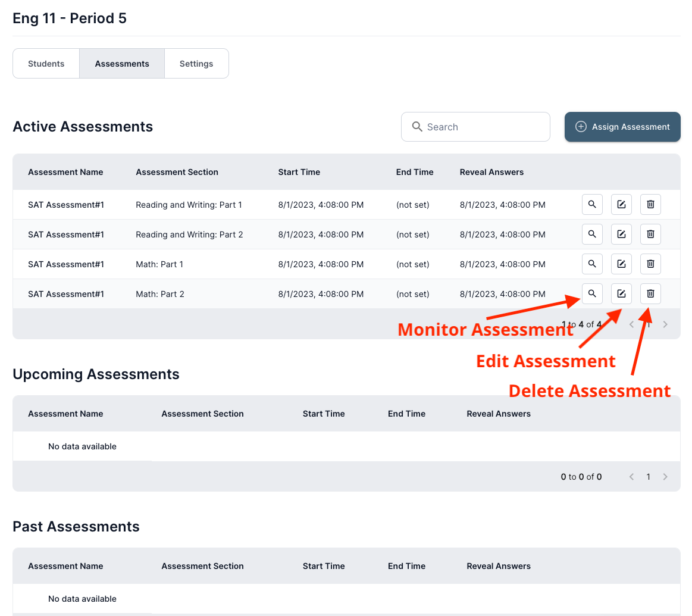This screenshot has width=692, height=616.
Task: Delete the Reading and Writing: Part 1 assessment
Action: 650,204
